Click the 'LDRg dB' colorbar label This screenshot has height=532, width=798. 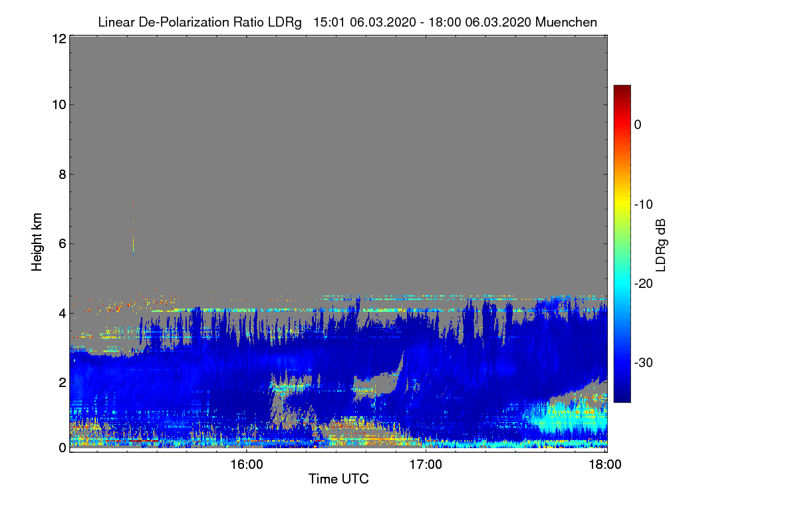pos(660,245)
